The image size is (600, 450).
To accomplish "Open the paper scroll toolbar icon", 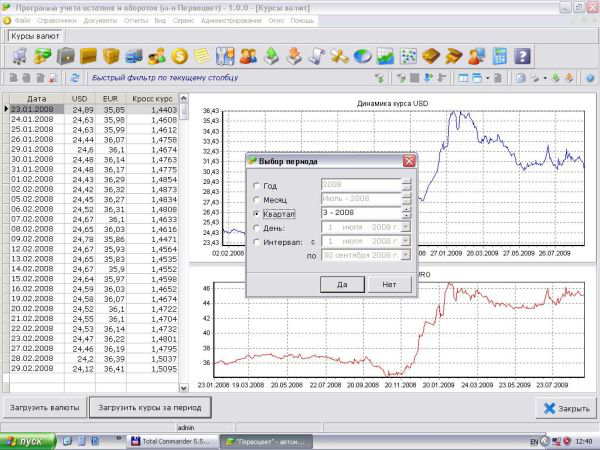I will [316, 56].
